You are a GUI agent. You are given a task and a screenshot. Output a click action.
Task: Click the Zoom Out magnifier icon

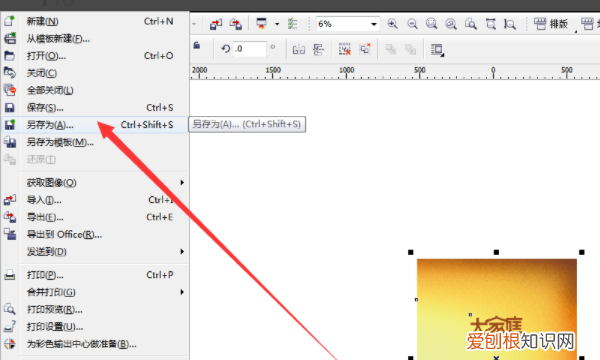point(412,24)
